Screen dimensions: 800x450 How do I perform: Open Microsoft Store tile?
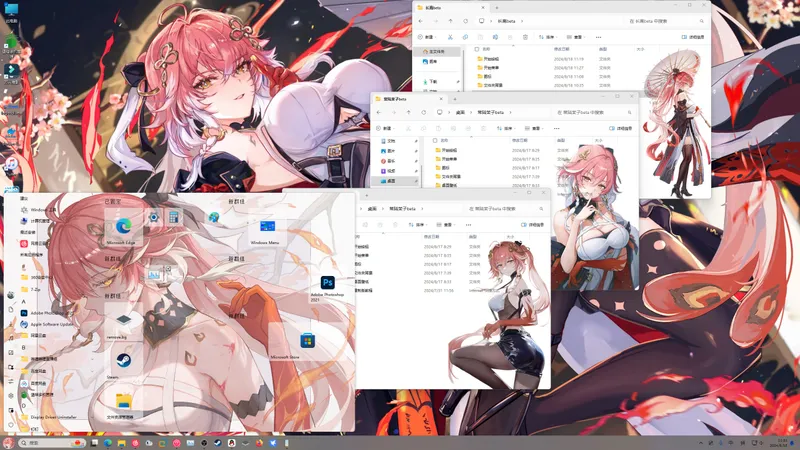307,342
